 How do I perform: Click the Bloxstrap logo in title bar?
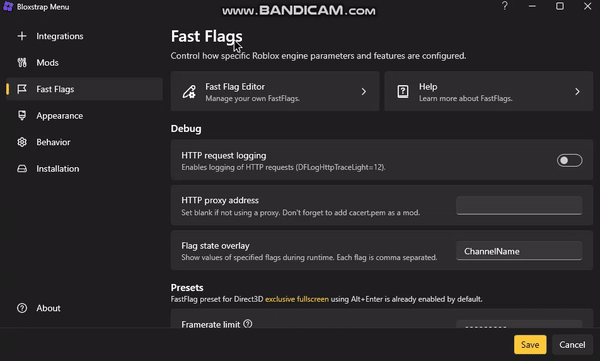[8, 7]
